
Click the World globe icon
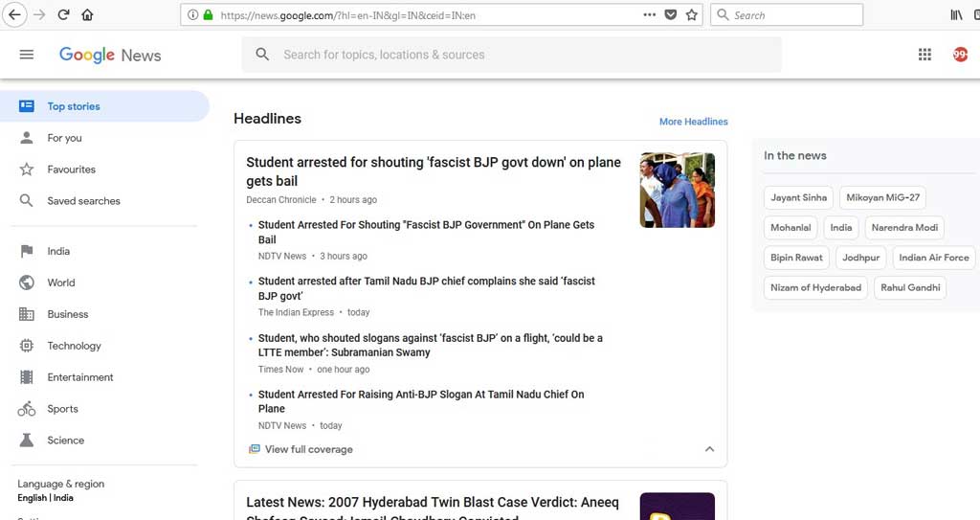coord(26,283)
